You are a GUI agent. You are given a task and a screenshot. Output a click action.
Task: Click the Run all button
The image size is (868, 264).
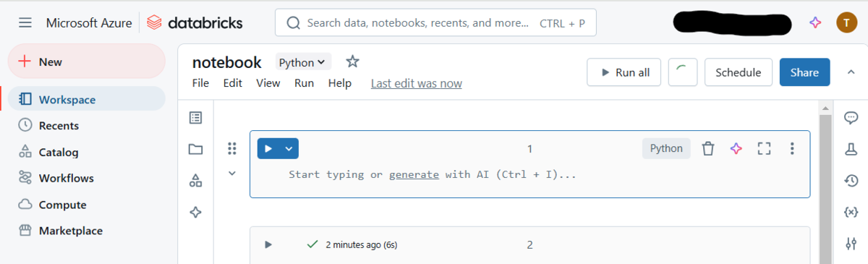[x=624, y=72]
